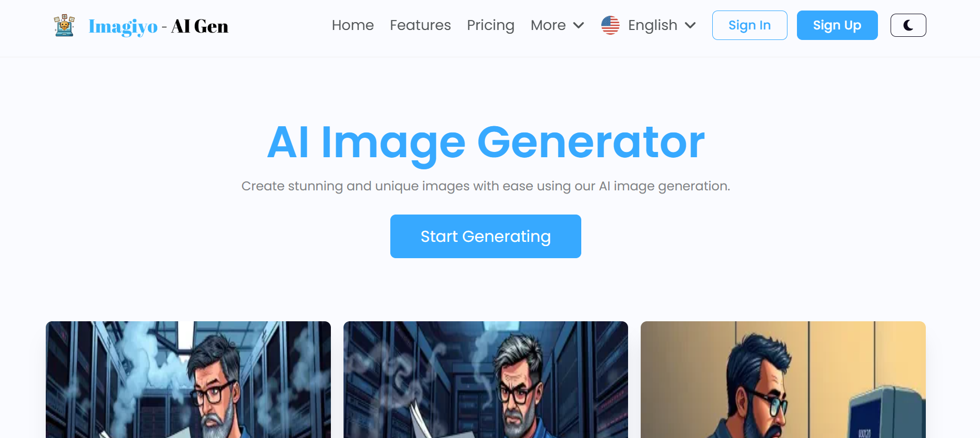This screenshot has height=438, width=980.
Task: Click the AI Gen part of logo
Action: [200, 26]
